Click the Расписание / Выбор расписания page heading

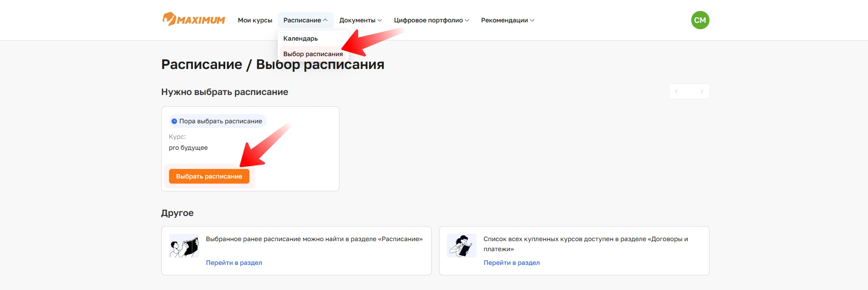[272, 65]
